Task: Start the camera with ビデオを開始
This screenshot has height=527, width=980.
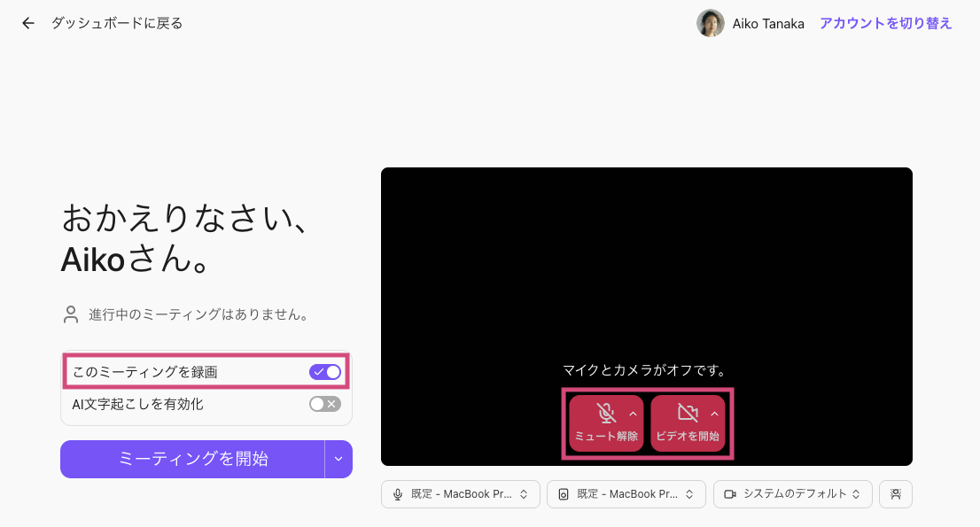Action: click(x=688, y=422)
